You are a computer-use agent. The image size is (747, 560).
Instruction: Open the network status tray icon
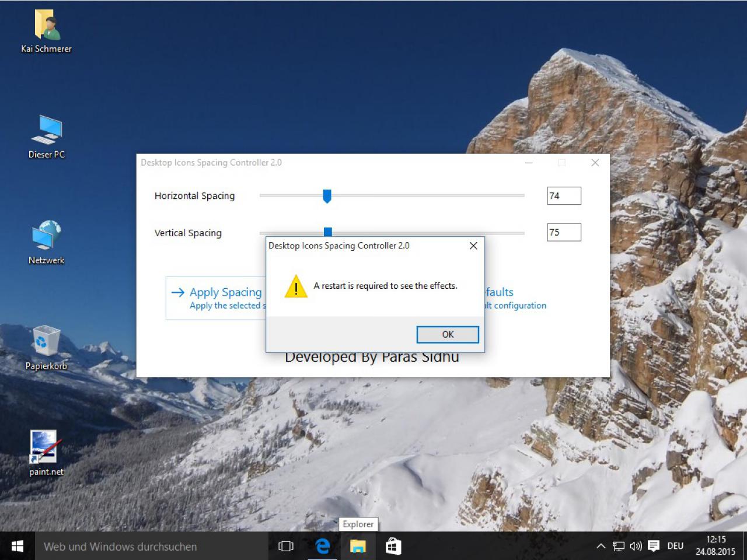click(x=619, y=547)
